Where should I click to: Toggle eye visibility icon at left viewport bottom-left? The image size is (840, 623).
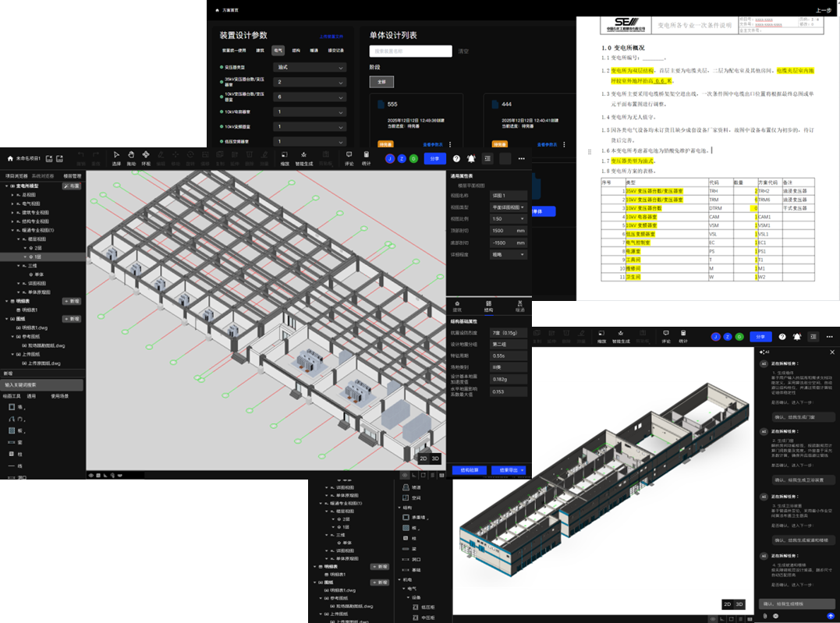[91, 475]
